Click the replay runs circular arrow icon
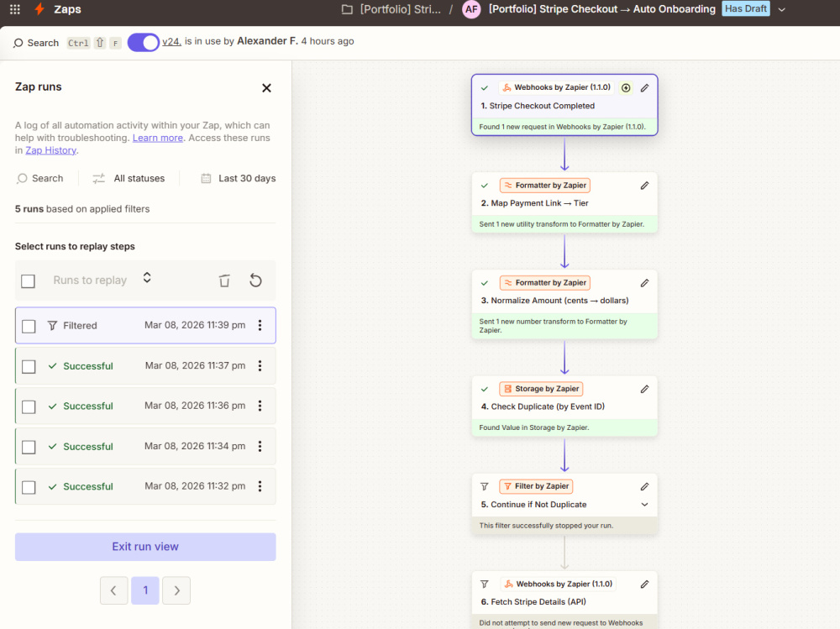 click(x=255, y=280)
